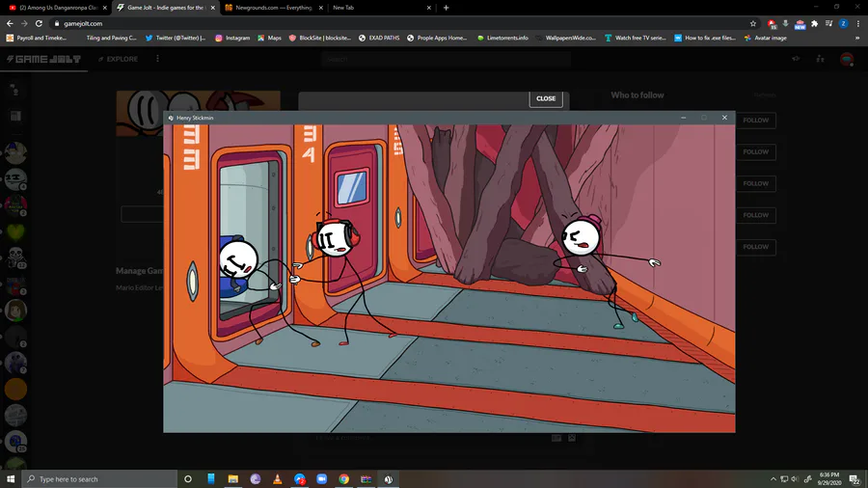Open the Windows Start menu
This screenshot has width=868, height=488.
pyautogui.click(x=11, y=478)
